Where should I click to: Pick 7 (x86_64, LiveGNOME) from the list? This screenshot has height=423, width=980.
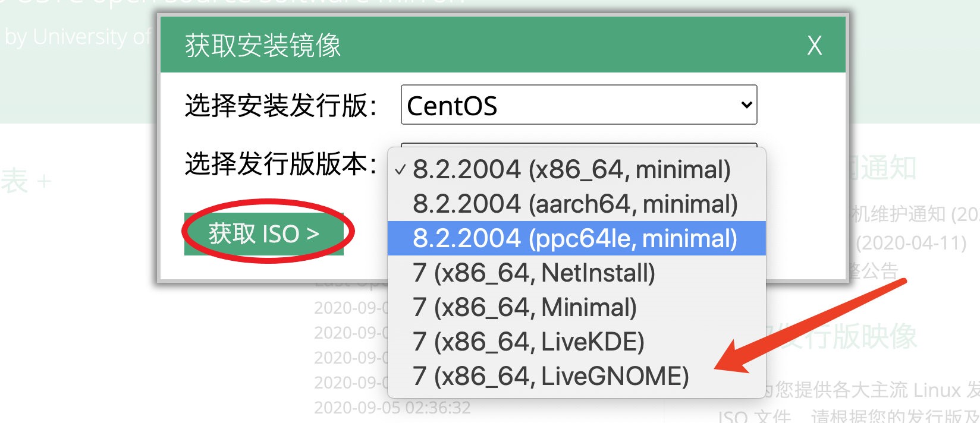551,376
